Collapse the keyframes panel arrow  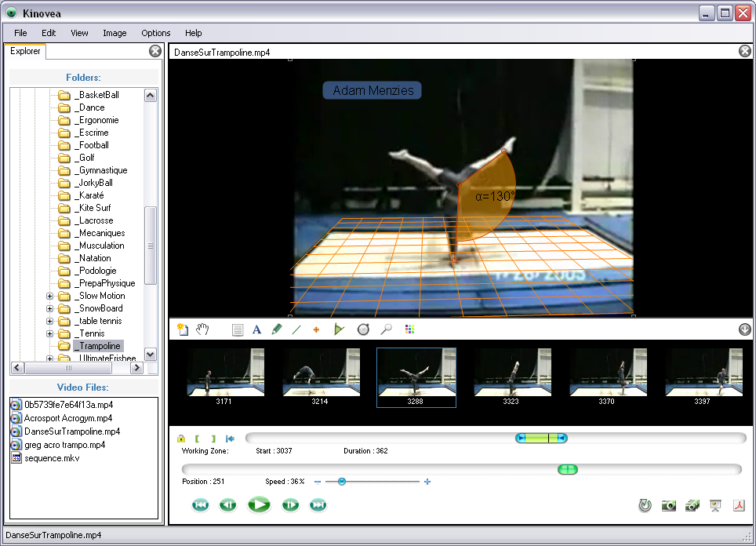[744, 329]
